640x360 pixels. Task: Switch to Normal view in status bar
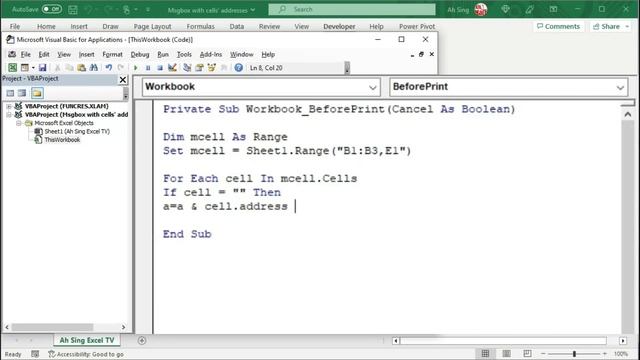pyautogui.click(x=485, y=353)
